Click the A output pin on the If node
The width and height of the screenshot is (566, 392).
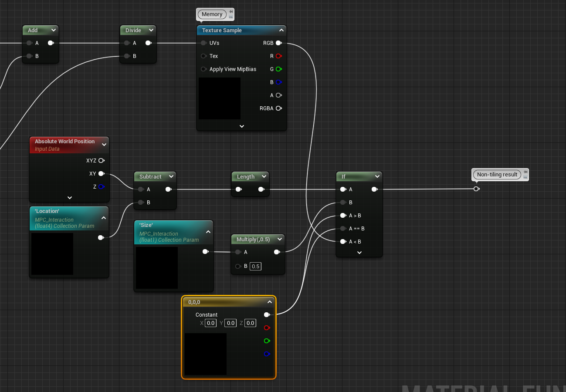click(x=374, y=189)
